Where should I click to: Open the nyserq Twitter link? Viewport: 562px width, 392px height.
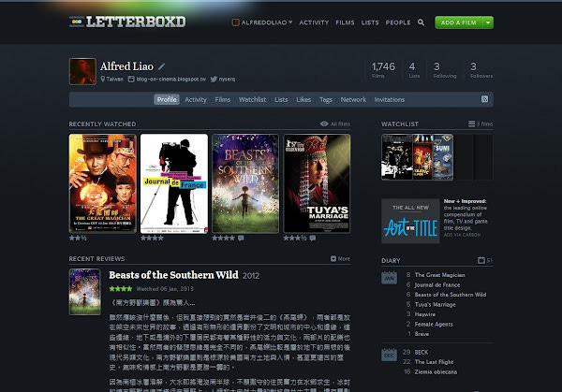227,80
